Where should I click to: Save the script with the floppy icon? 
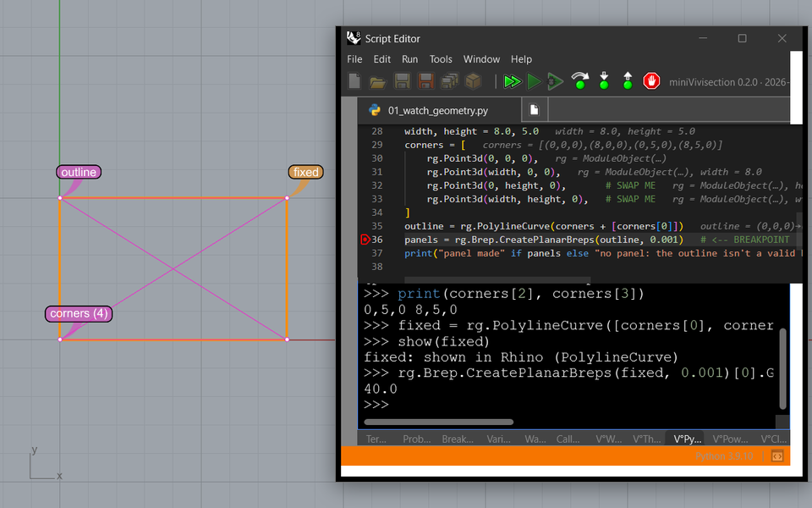tap(402, 81)
